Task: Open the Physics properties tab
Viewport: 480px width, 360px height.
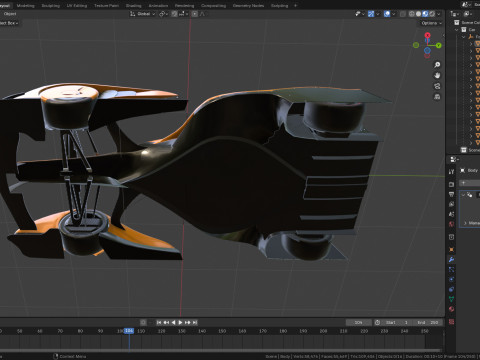Action: [x=451, y=279]
